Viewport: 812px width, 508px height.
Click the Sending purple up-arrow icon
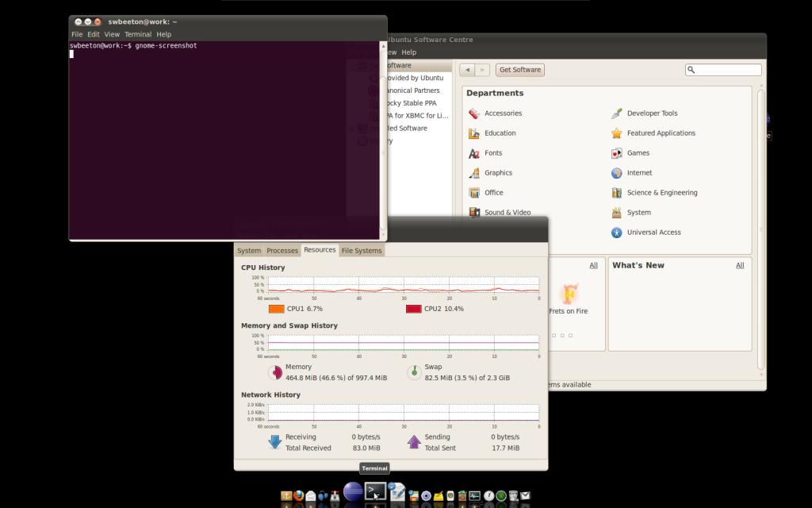pyautogui.click(x=414, y=441)
